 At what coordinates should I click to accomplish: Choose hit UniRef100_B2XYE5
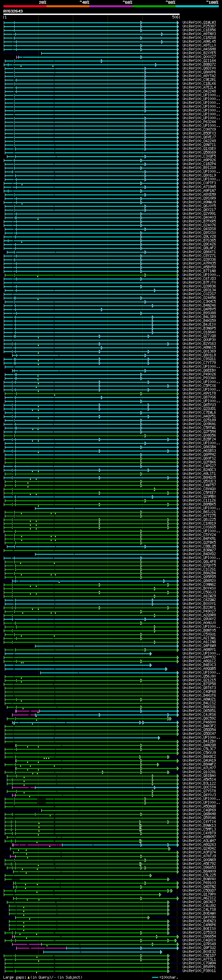pyautogui.click(x=199, y=53)
